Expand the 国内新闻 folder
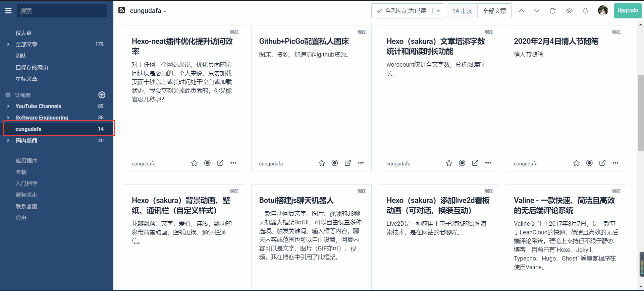Viewport: 644px width, 291px height. click(8, 141)
